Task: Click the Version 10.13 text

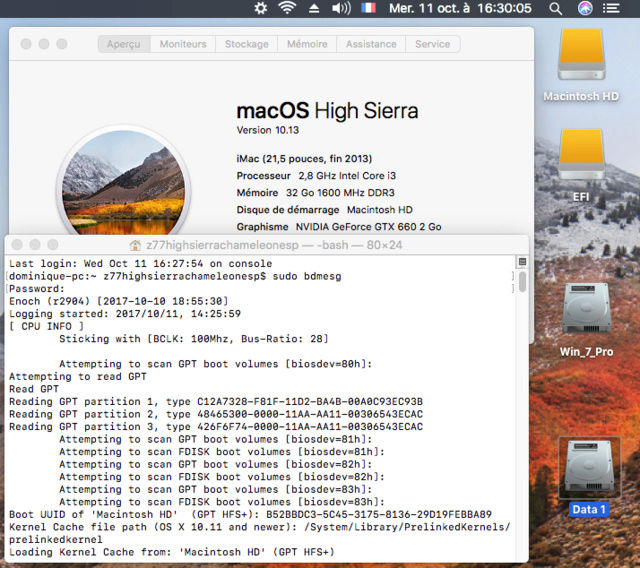Action: [x=268, y=130]
